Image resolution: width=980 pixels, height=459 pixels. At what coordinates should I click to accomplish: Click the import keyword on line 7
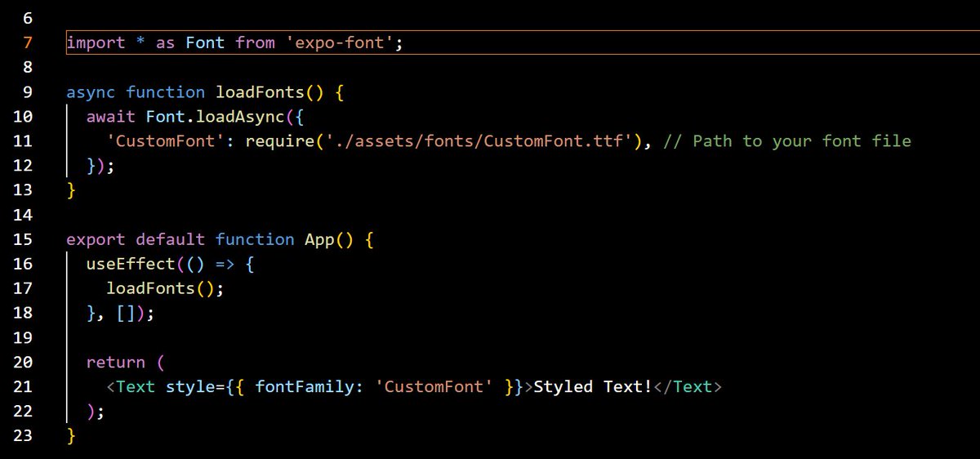96,42
